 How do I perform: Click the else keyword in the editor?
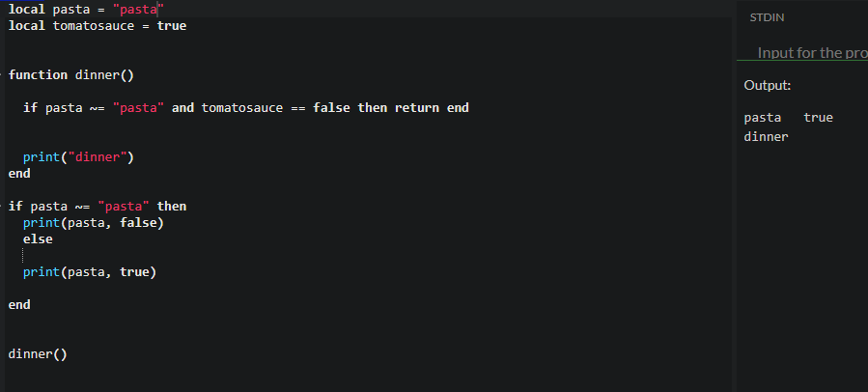point(38,238)
